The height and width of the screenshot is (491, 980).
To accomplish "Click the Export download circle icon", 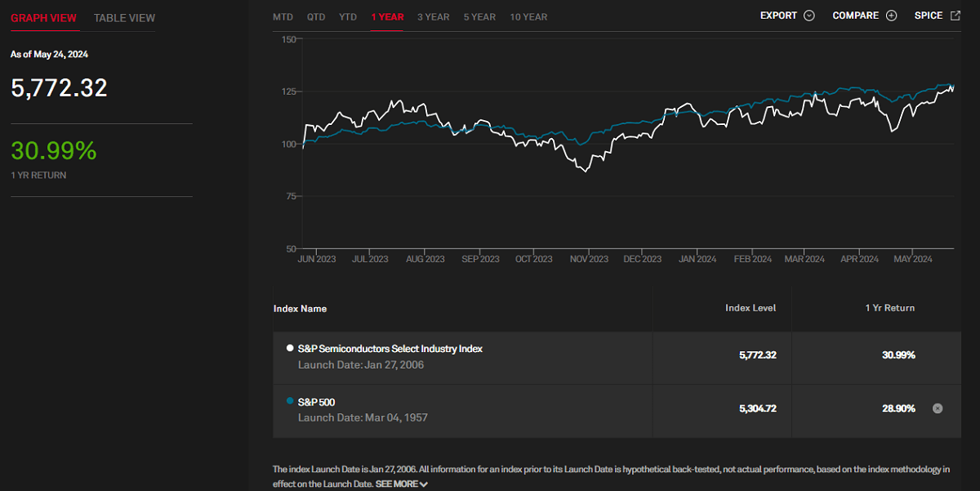I will (809, 16).
